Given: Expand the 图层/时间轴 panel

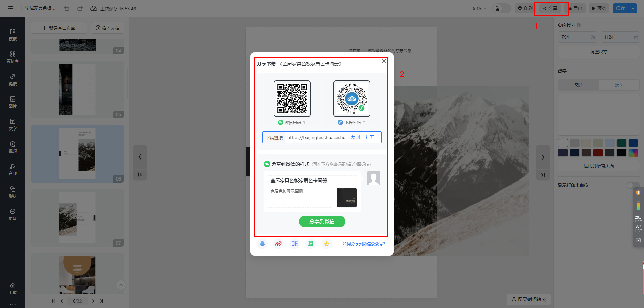Looking at the screenshot, I should click(x=529, y=299).
